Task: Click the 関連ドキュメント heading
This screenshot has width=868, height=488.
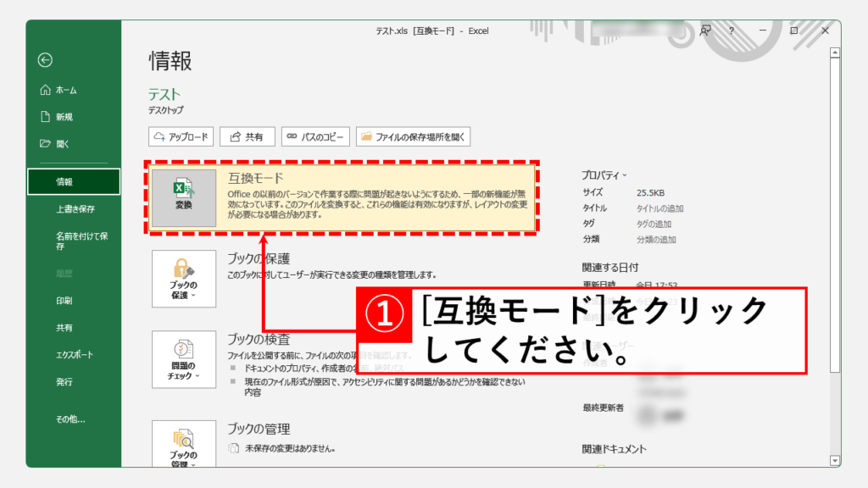Action: (x=614, y=449)
